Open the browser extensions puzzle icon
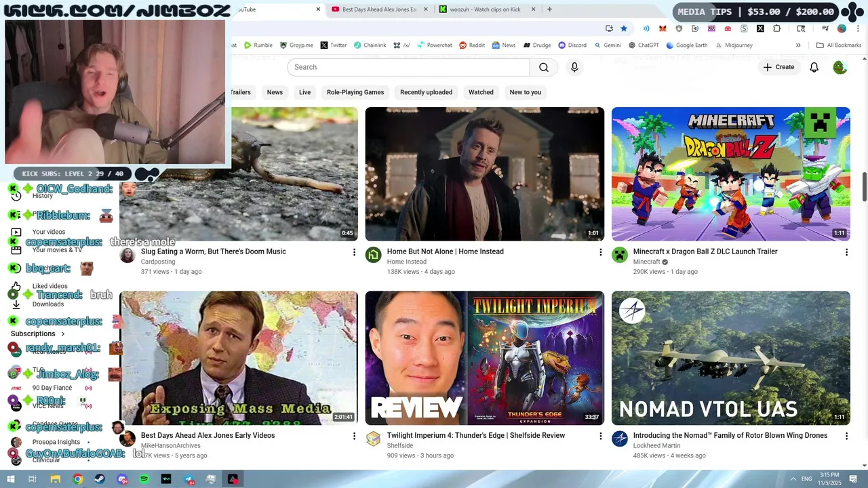This screenshot has height=488, width=868. [x=776, y=28]
